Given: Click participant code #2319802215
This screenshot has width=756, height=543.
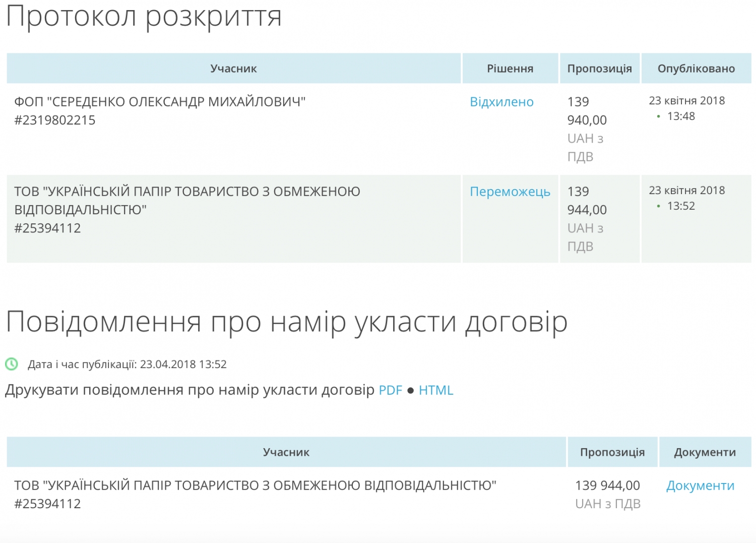Looking at the screenshot, I should tap(55, 120).
